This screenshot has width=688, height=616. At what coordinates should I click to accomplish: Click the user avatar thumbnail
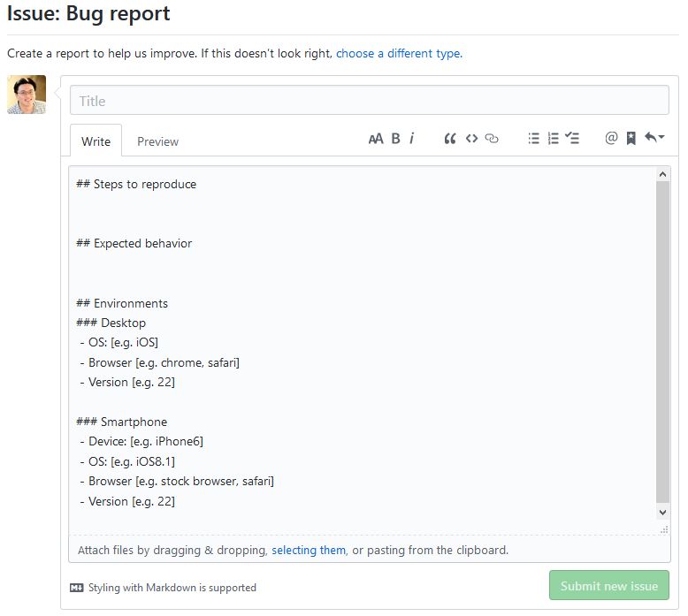tap(27, 95)
